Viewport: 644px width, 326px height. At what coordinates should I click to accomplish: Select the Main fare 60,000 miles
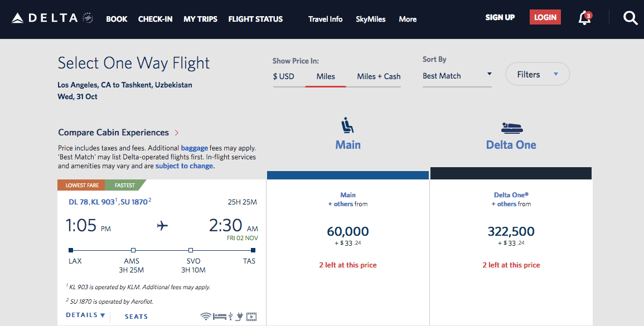tap(347, 232)
